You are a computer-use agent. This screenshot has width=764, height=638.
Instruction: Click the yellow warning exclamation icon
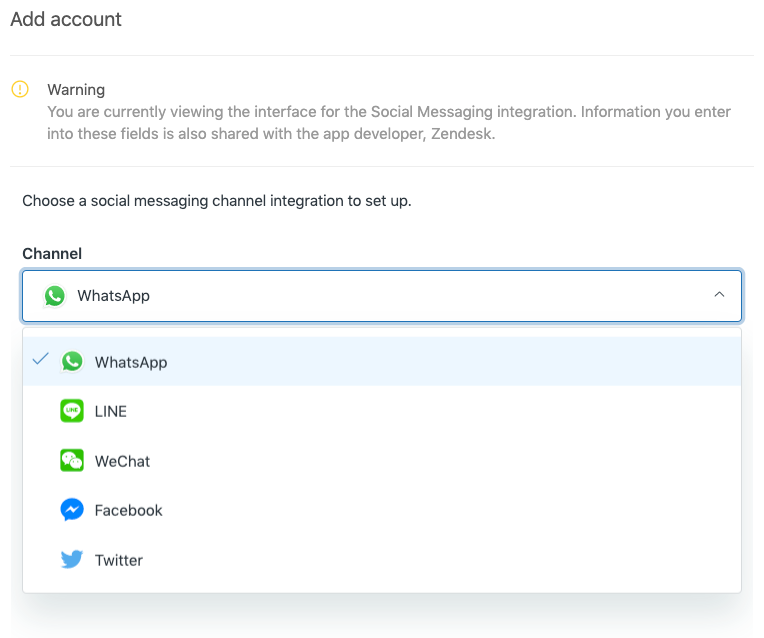coord(20,90)
